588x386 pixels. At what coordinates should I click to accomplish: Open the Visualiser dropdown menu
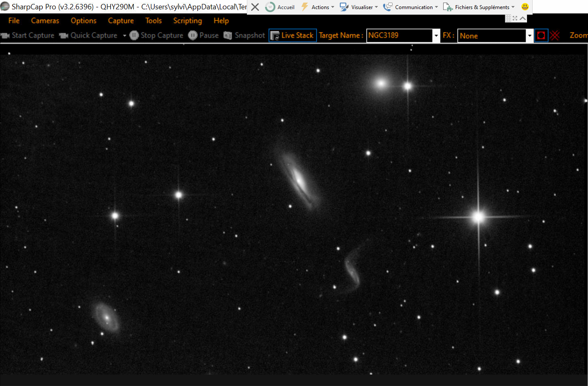pos(359,7)
